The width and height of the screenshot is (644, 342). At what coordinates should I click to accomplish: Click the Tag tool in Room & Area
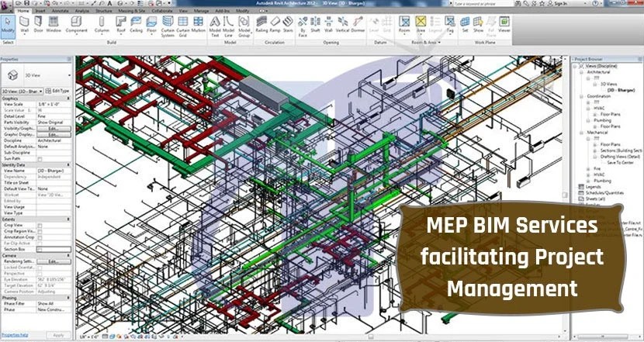coord(450,25)
